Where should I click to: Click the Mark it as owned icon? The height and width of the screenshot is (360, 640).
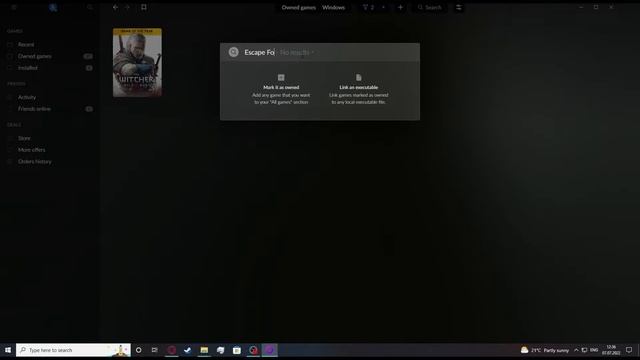281,78
